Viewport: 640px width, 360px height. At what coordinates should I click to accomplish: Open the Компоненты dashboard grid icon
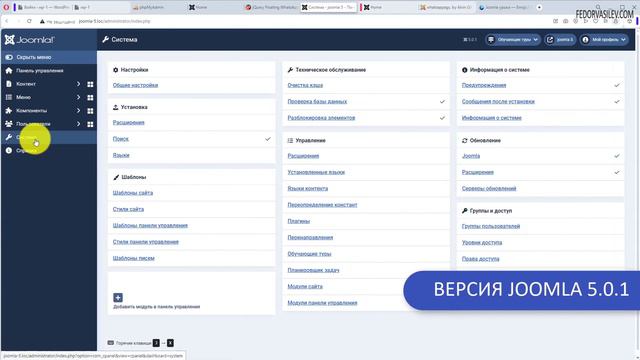pos(90,111)
